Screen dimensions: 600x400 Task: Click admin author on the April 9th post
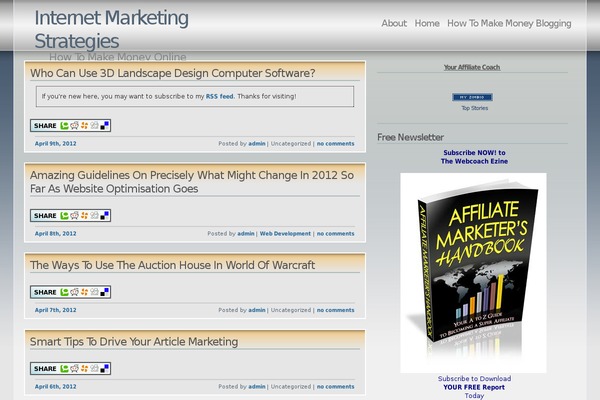(257, 144)
